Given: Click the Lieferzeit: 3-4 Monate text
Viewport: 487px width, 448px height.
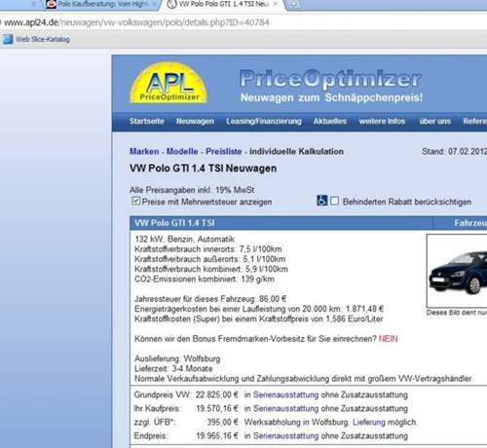Looking at the screenshot, I should click(x=173, y=369).
